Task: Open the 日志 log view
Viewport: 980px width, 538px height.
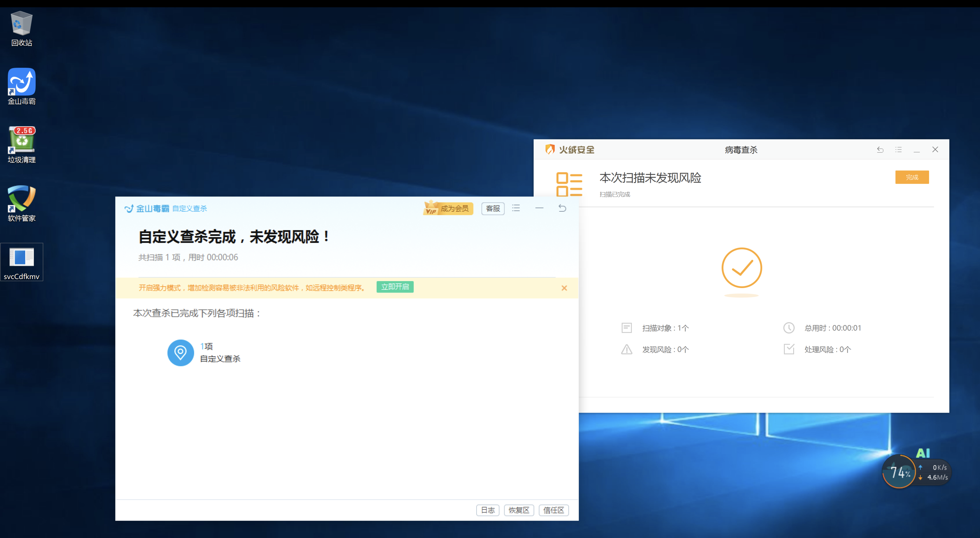Action: (x=488, y=510)
